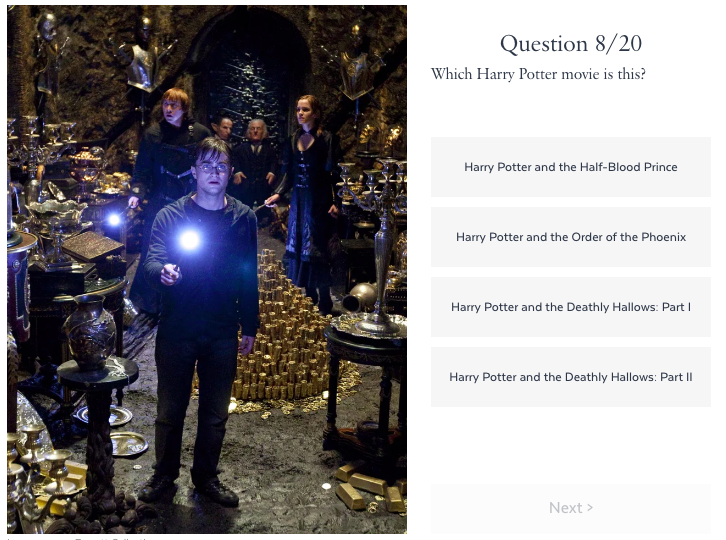The image size is (726, 540).
Task: Click the bright wand light in the foreground
Action: (189, 240)
